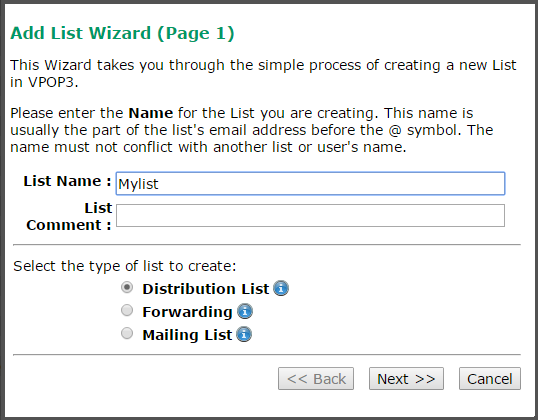Image resolution: width=538 pixels, height=420 pixels.
Task: Click the List Name : field label
Action: tap(68, 181)
